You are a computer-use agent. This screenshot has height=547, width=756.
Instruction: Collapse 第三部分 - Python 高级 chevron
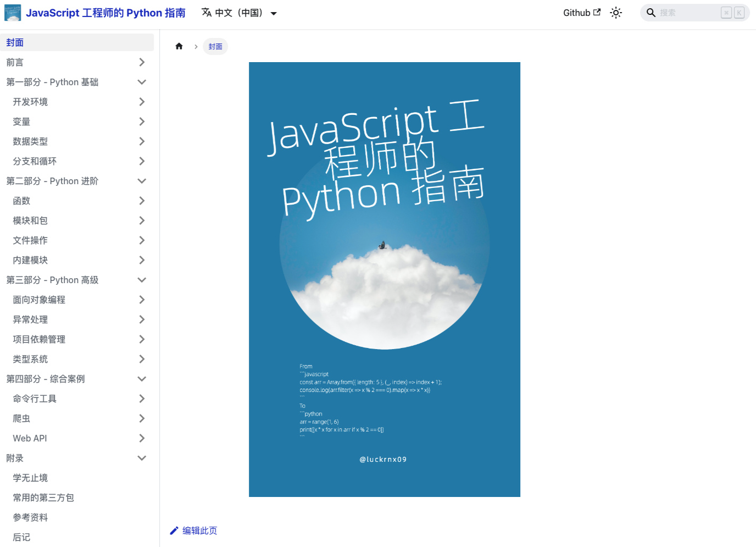(142, 280)
